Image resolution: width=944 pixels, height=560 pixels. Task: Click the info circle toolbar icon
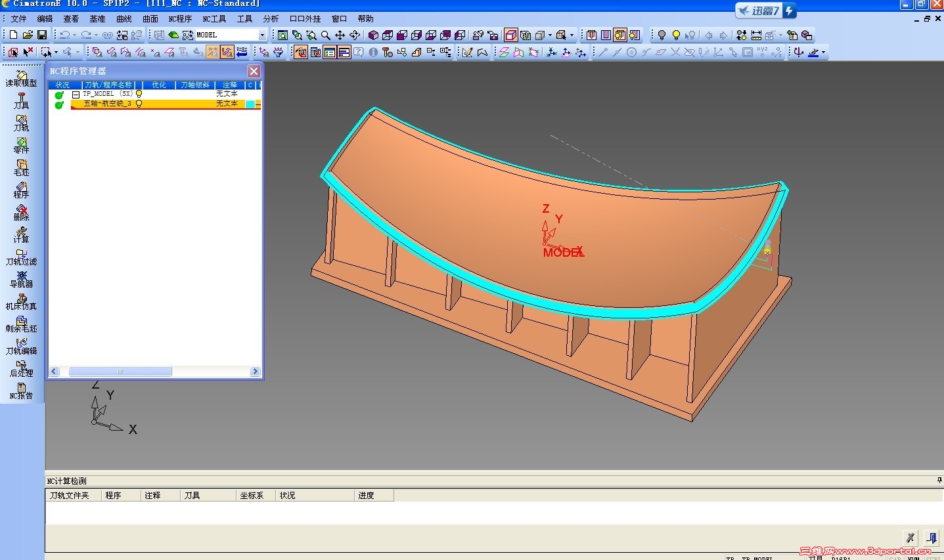pyautogui.click(x=373, y=52)
